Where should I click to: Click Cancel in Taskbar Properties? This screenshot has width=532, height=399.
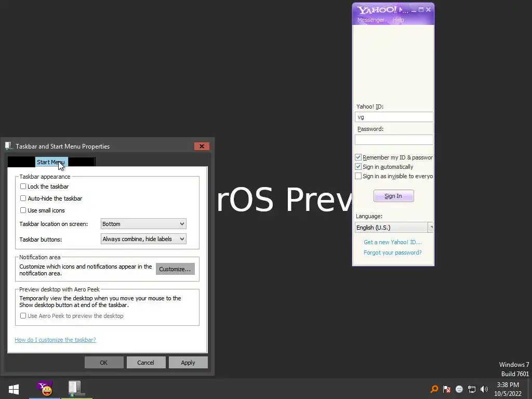[146, 362]
